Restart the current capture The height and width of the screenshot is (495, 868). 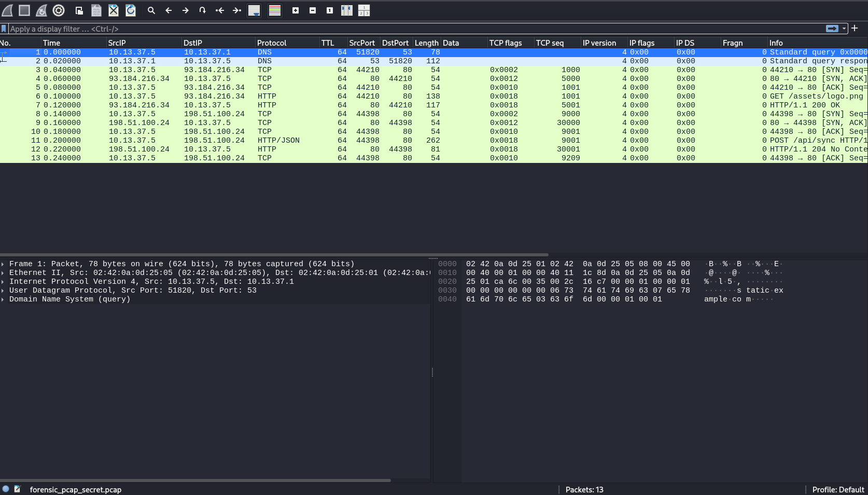tap(41, 10)
